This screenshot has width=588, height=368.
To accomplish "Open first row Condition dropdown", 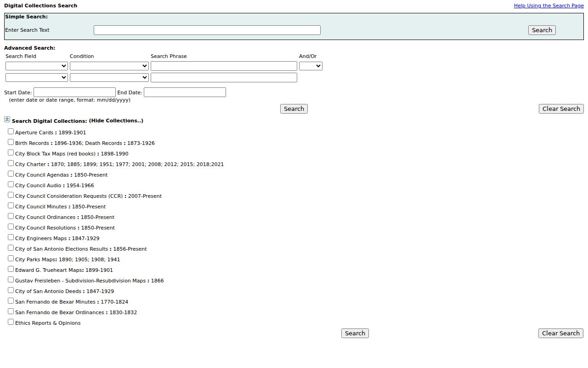I will (109, 66).
